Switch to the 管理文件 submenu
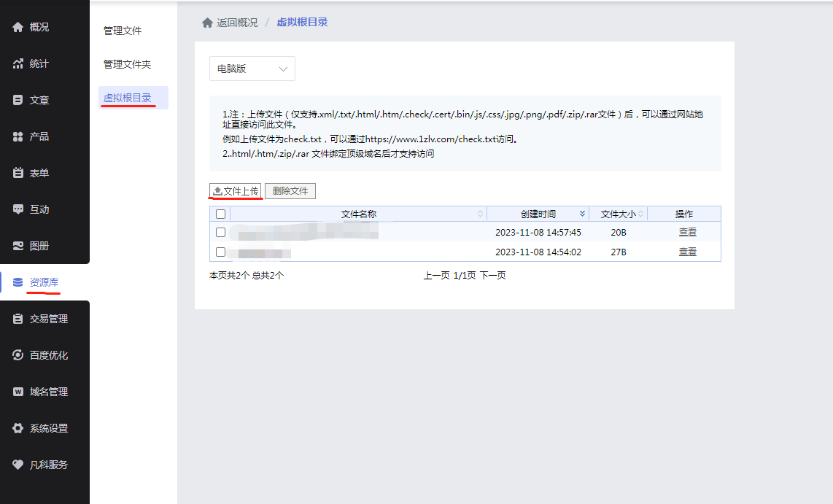This screenshot has height=504, width=833. coord(123,31)
